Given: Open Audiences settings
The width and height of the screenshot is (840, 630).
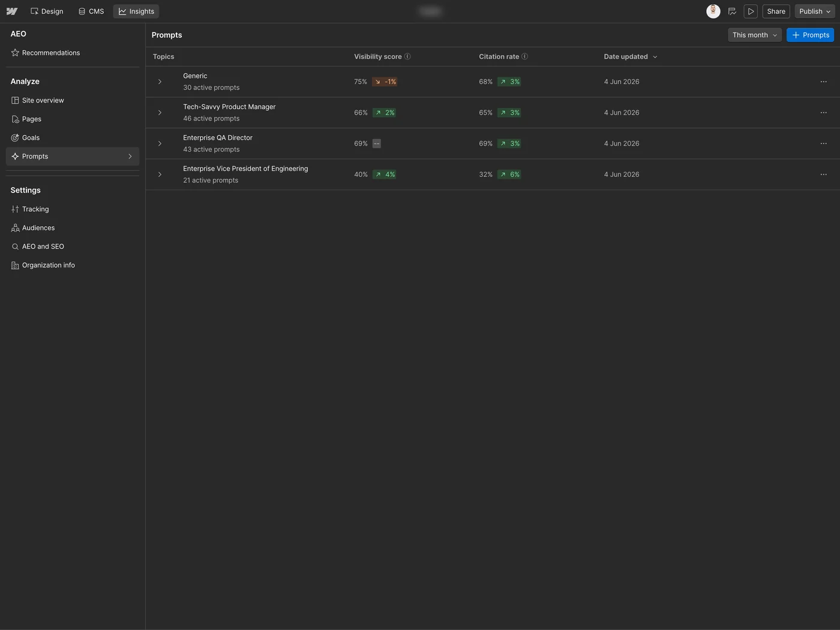Looking at the screenshot, I should (73, 227).
